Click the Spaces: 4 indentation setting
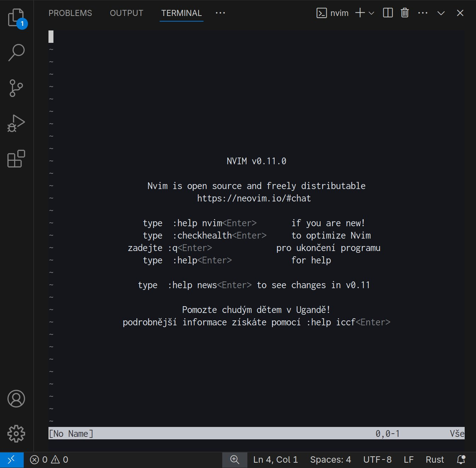Viewport: 476px width, 468px height. [x=331, y=460]
